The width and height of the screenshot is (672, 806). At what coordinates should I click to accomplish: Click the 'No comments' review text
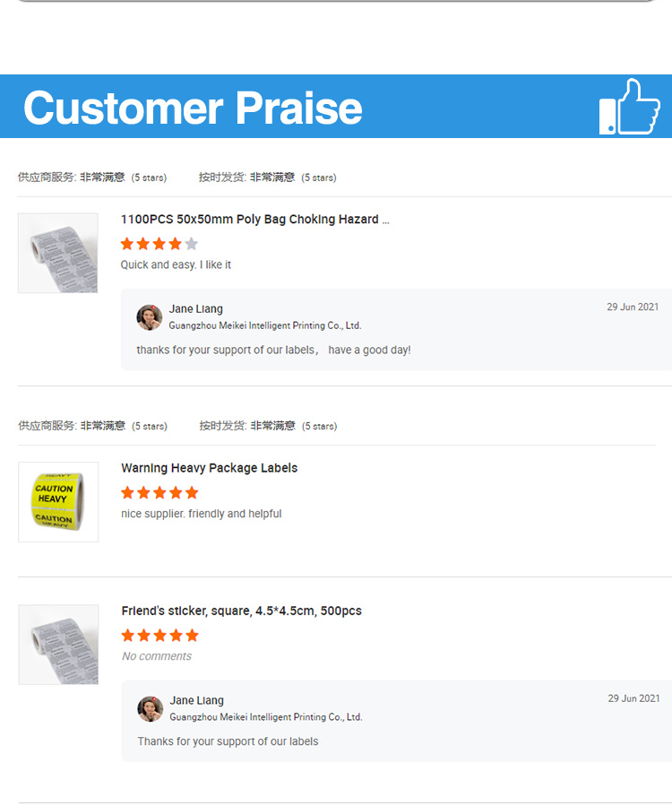[157, 656]
